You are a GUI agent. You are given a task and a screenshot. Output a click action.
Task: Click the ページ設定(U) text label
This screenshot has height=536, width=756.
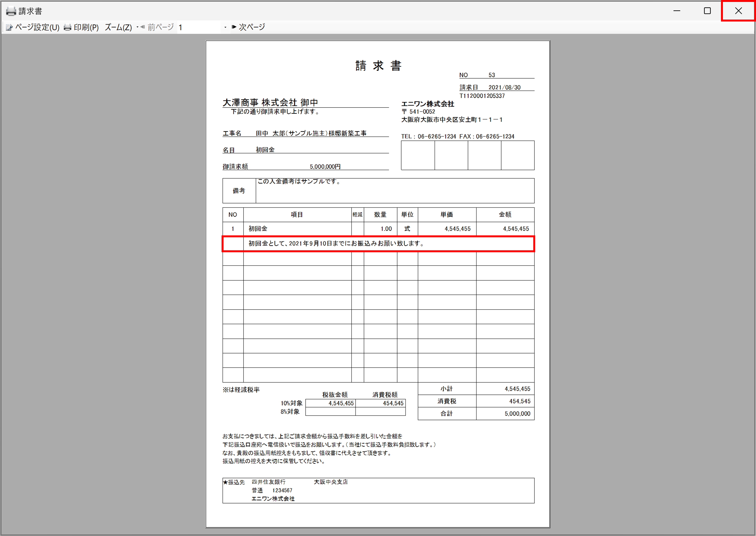pyautogui.click(x=37, y=27)
